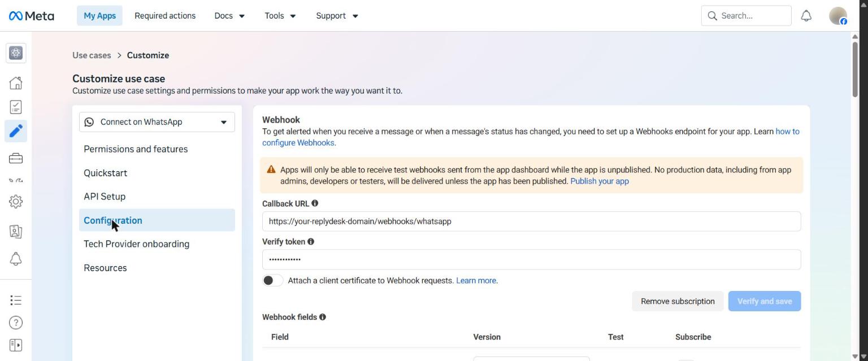
Task: Click the search magnifier icon
Action: (712, 16)
